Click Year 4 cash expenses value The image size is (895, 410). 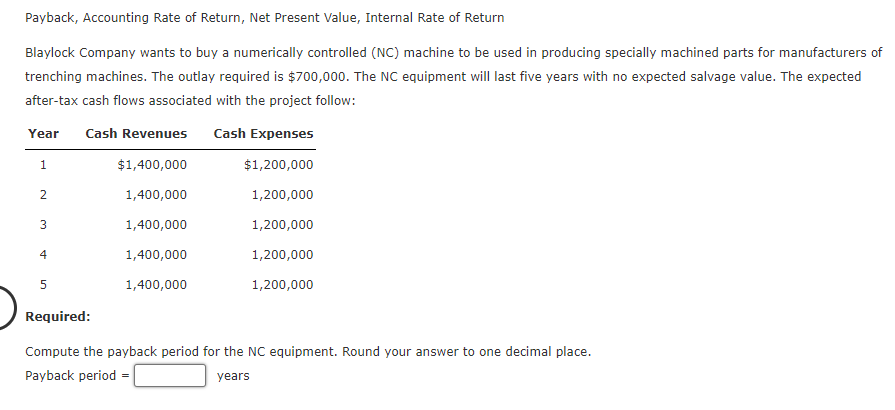(x=283, y=255)
